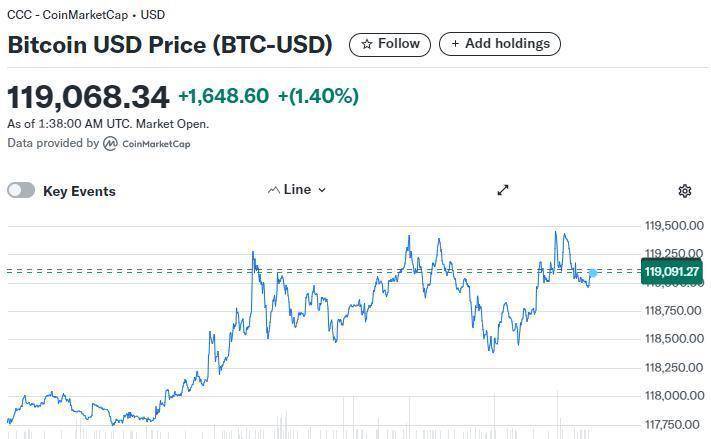
Task: Click the large 119,068.34 price value
Action: click(x=89, y=97)
